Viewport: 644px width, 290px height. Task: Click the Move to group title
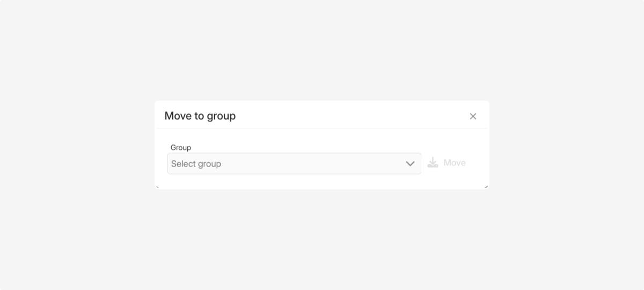pyautogui.click(x=200, y=116)
